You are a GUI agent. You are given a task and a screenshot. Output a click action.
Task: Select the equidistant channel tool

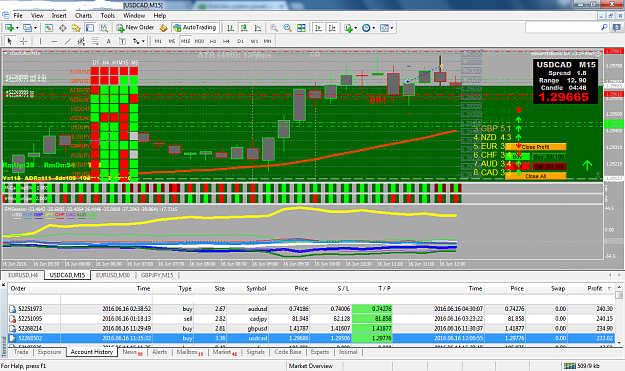[x=81, y=41]
